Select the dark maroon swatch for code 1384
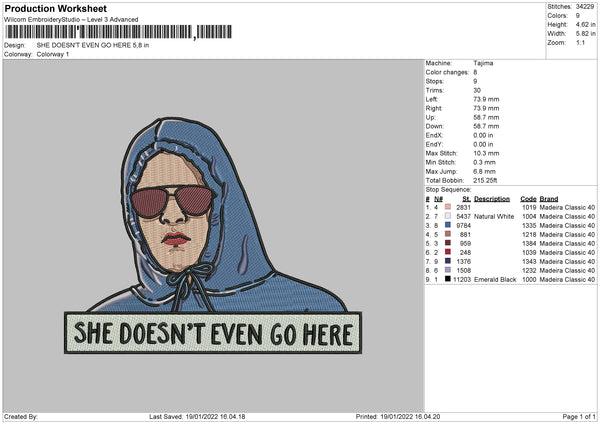The height and width of the screenshot is (424, 600). (x=447, y=243)
